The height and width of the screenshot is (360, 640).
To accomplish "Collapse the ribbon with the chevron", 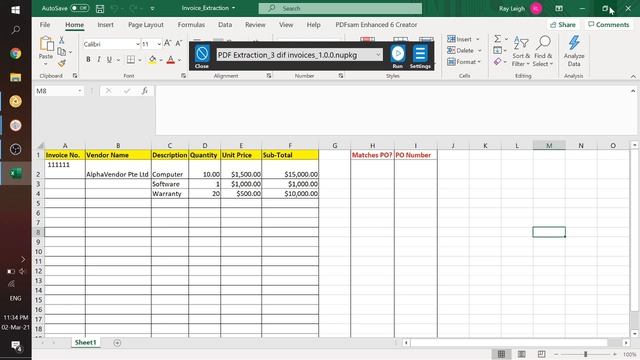I will 633,76.
